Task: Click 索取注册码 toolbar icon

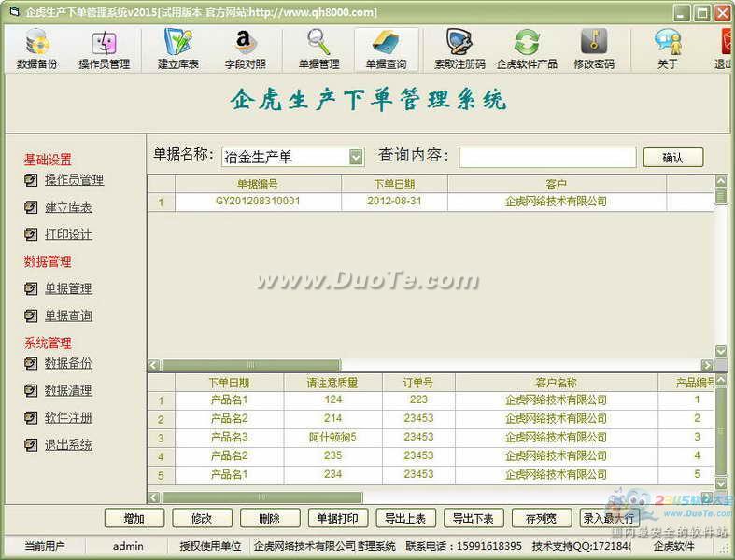Action: (x=459, y=49)
